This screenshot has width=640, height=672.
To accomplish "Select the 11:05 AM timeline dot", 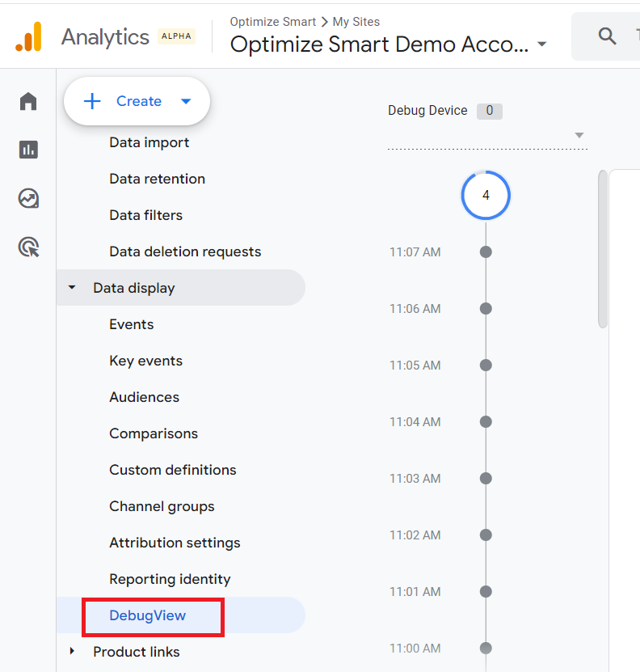I will [x=486, y=366].
